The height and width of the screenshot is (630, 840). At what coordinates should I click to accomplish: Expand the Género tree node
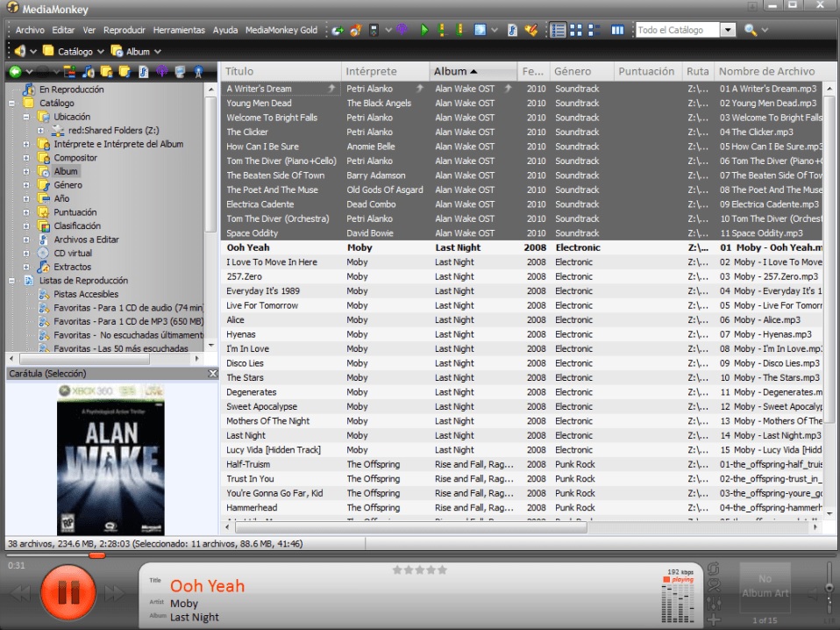(x=26, y=185)
